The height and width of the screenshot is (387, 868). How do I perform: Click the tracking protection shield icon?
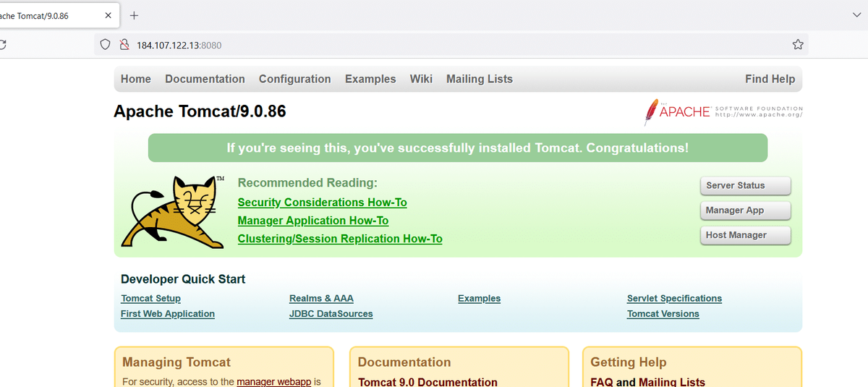pos(105,45)
